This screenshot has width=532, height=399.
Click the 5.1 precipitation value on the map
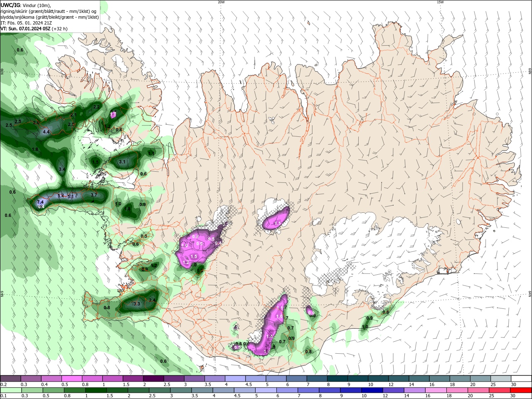click(x=71, y=197)
